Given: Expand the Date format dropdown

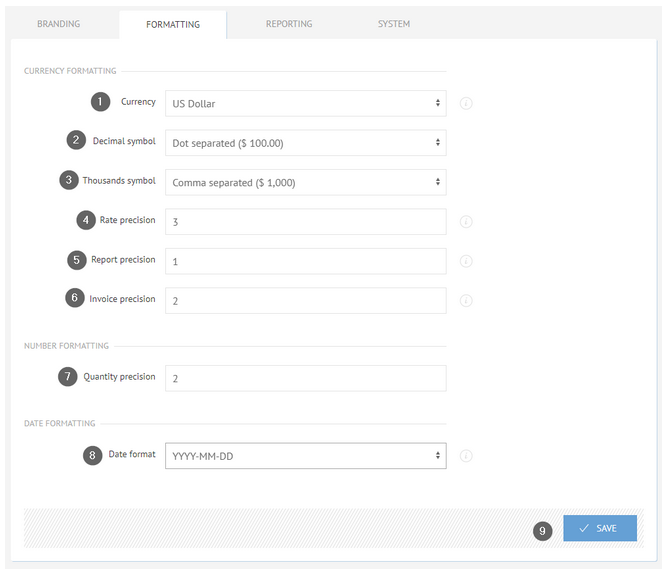Looking at the screenshot, I should [305, 456].
